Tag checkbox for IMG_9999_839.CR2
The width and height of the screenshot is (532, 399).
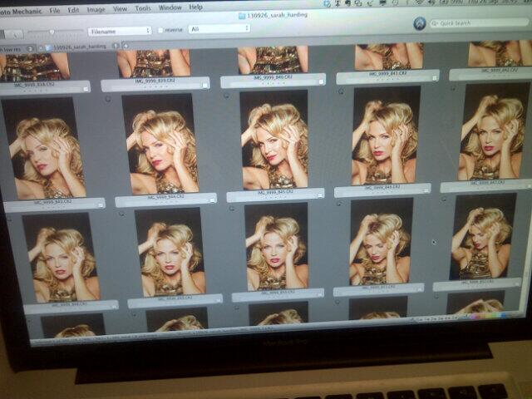point(205,85)
